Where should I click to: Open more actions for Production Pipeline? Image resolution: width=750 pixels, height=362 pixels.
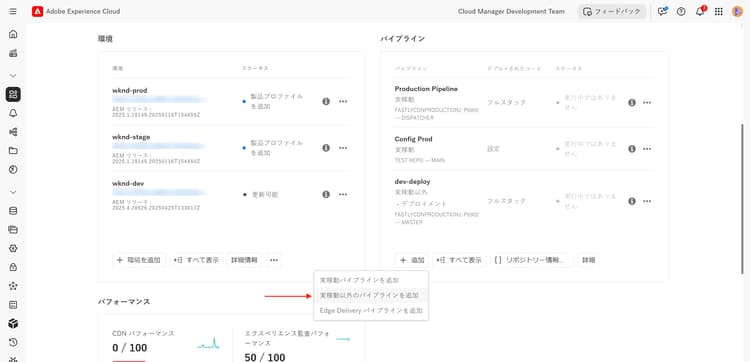point(647,102)
